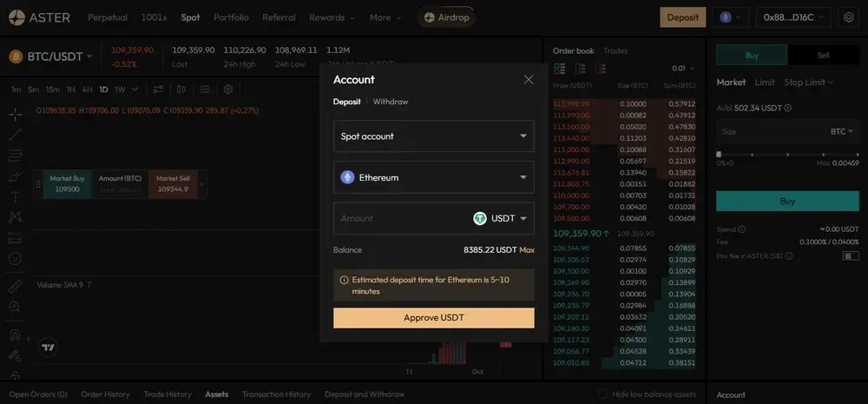Open the wallet address 0x88...D16C dropdown

click(793, 17)
